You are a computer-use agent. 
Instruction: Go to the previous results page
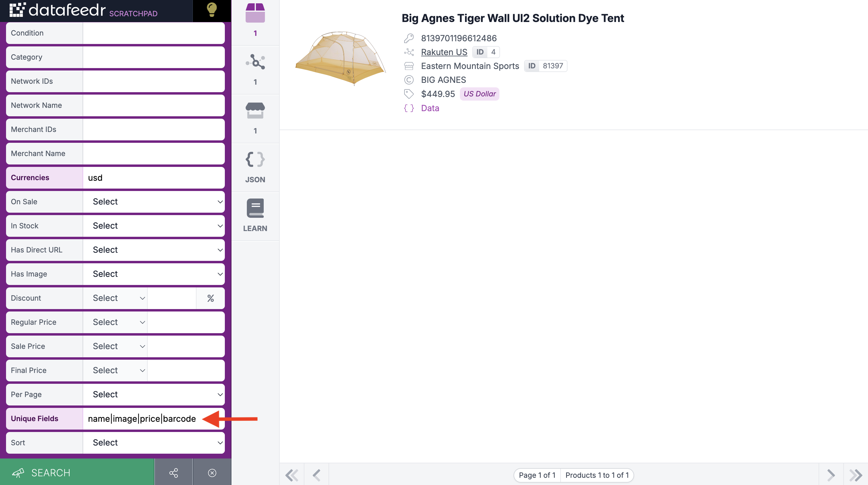(316, 475)
